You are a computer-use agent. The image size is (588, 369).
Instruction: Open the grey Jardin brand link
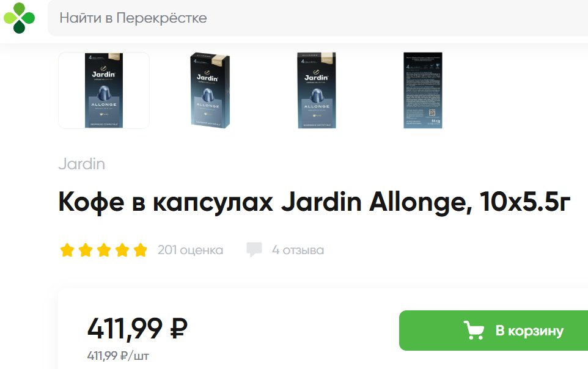[x=82, y=164]
